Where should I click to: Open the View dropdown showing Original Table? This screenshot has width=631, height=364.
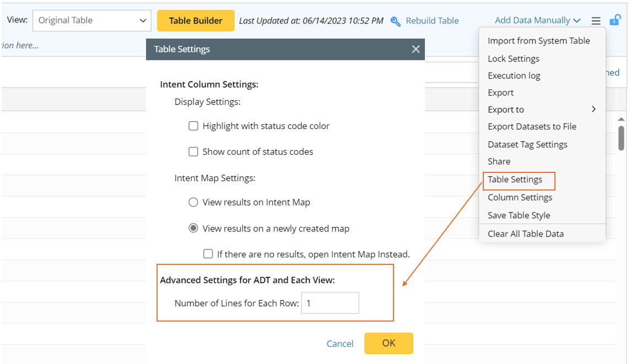[91, 20]
